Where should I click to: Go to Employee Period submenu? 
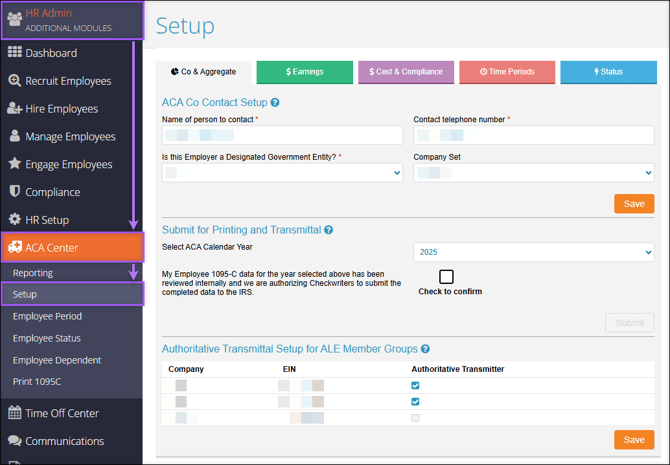tap(71, 316)
